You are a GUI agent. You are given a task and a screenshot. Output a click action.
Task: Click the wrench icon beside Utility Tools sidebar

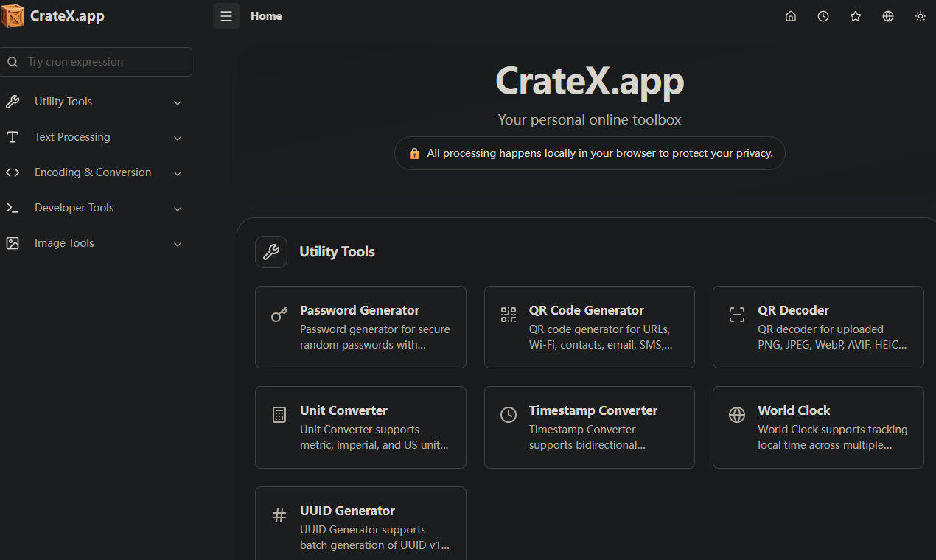(x=13, y=102)
